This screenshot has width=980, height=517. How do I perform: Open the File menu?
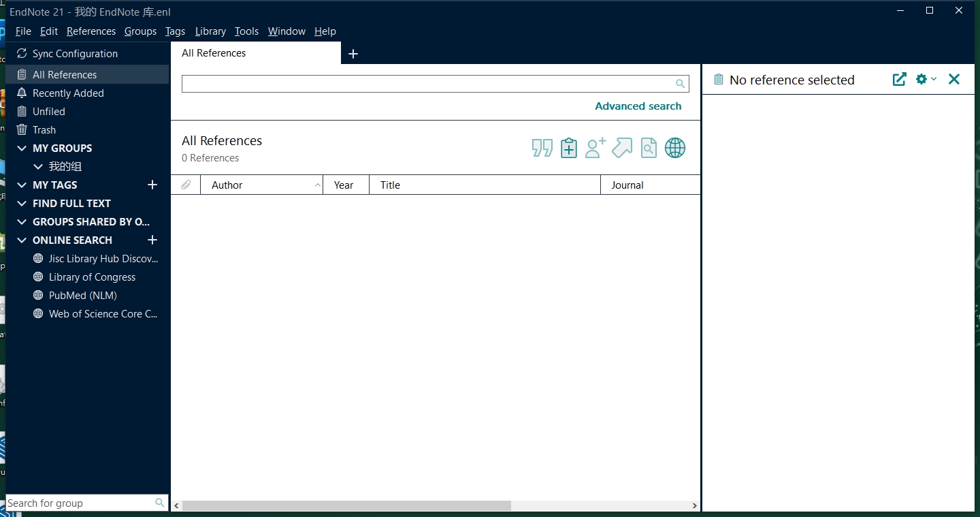pyautogui.click(x=23, y=31)
